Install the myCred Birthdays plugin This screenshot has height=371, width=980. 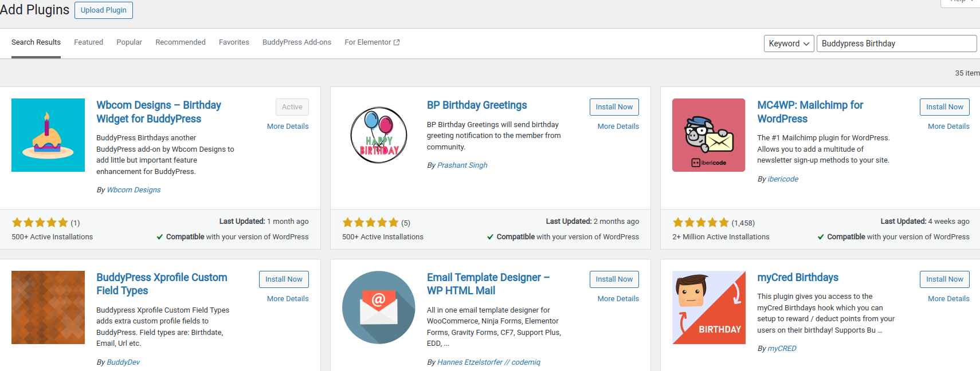944,279
